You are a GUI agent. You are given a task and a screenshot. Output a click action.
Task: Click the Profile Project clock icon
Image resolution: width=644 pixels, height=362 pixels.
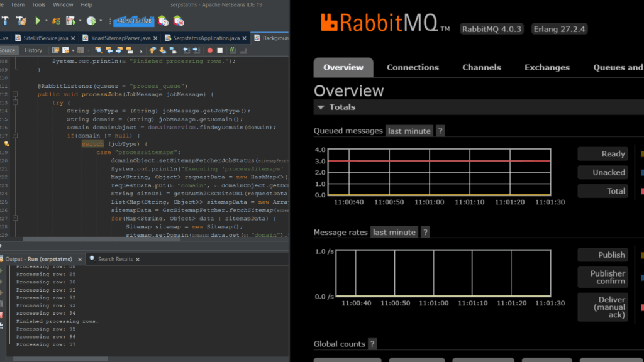coord(92,21)
